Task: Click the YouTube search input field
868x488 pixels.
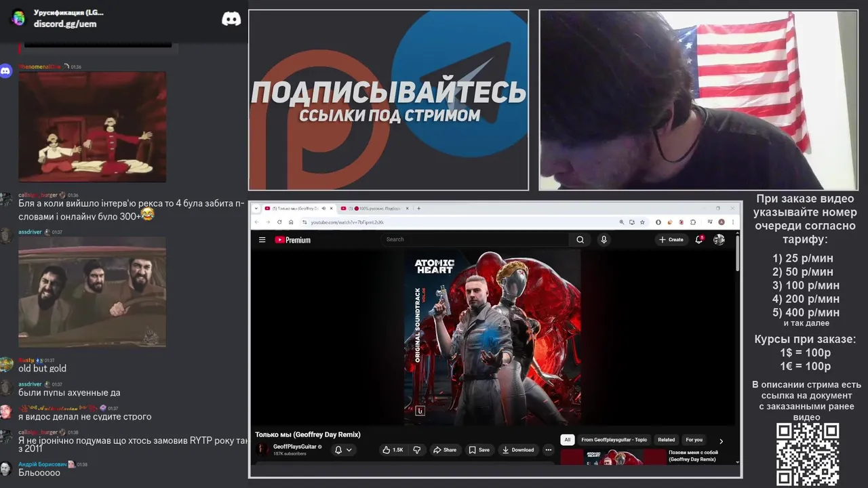Action: point(475,239)
